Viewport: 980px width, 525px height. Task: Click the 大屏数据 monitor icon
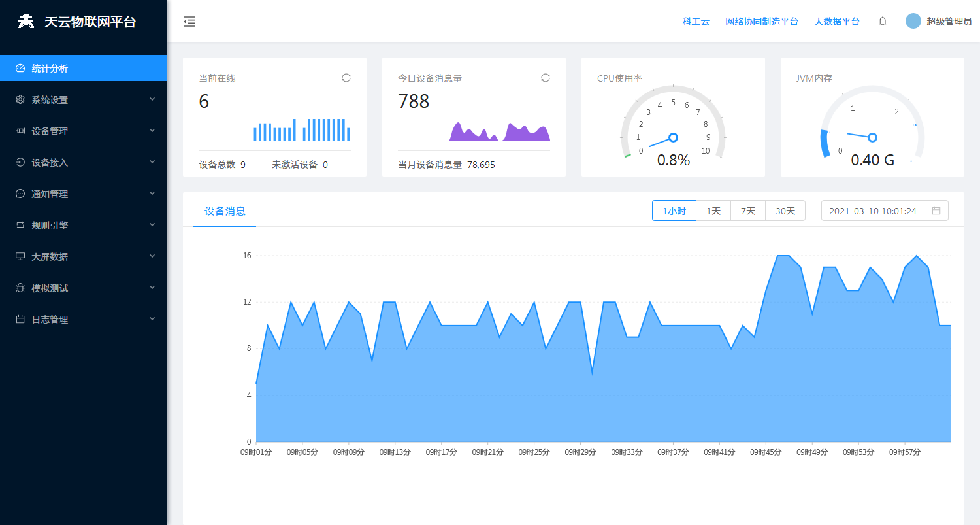pos(20,256)
